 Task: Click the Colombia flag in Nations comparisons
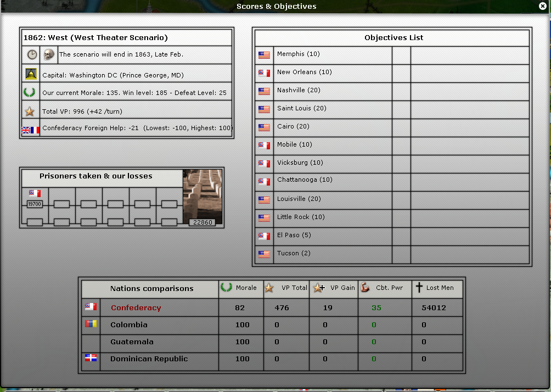click(91, 324)
